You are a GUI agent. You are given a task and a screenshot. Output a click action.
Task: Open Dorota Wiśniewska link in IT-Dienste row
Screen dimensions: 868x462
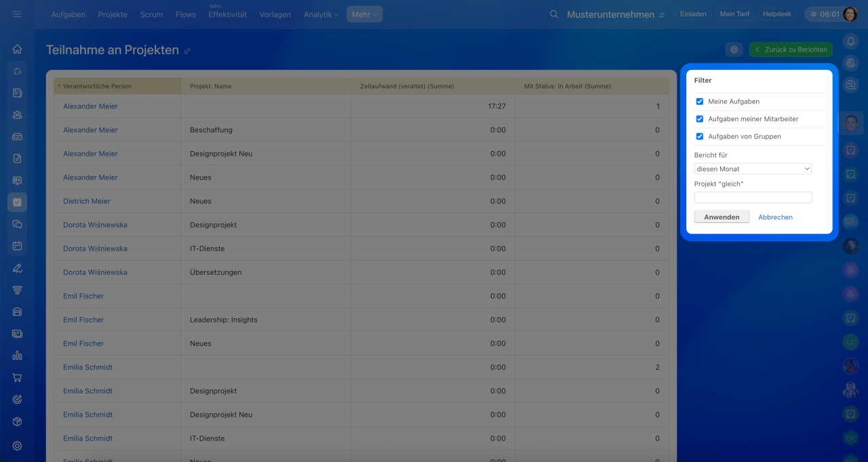95,249
